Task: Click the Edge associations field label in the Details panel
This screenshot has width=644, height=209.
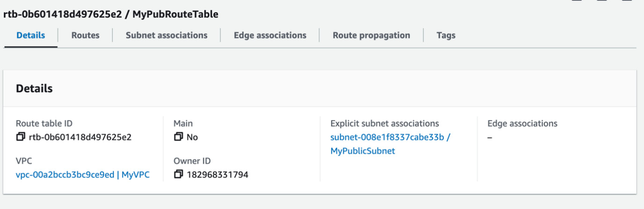Action: click(522, 123)
